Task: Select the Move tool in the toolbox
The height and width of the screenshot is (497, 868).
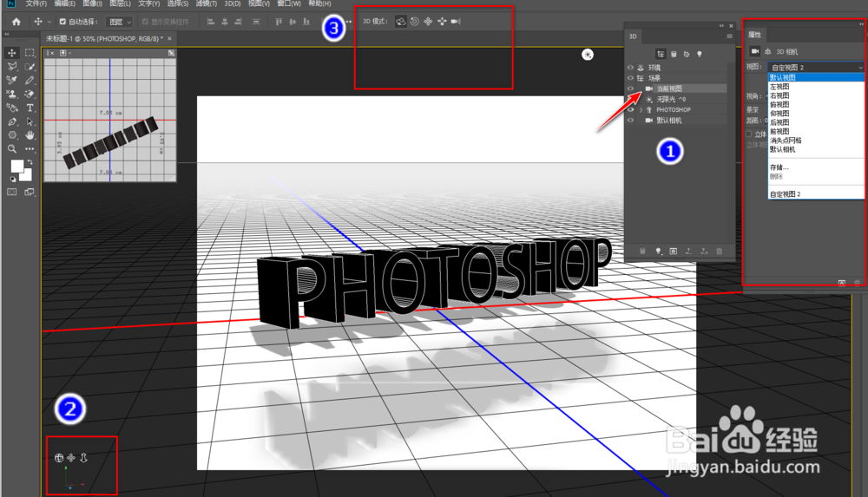Action: [x=11, y=53]
